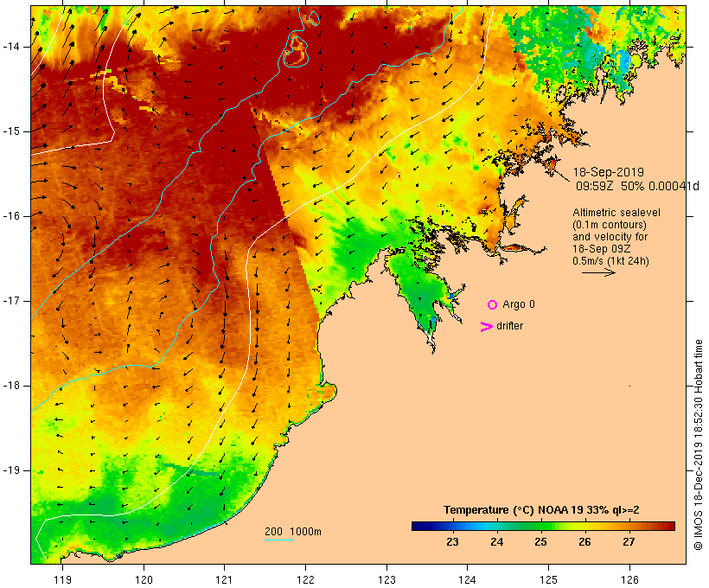
Task: Click the '0.5m/s (1kt 24h)' label
Action: (610, 261)
